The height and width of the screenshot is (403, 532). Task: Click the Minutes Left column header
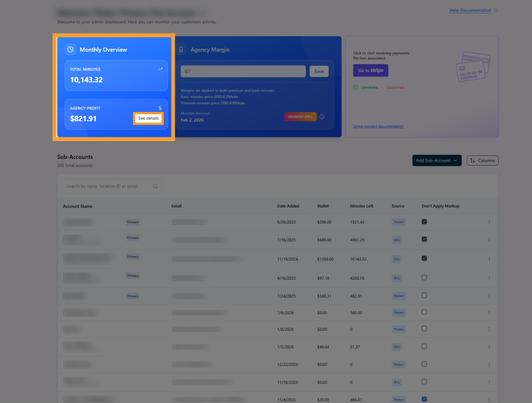(362, 206)
